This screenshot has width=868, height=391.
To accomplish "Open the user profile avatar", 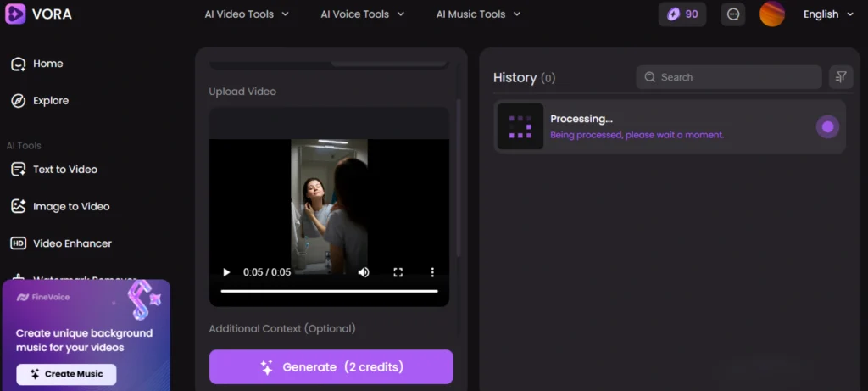I will (771, 14).
